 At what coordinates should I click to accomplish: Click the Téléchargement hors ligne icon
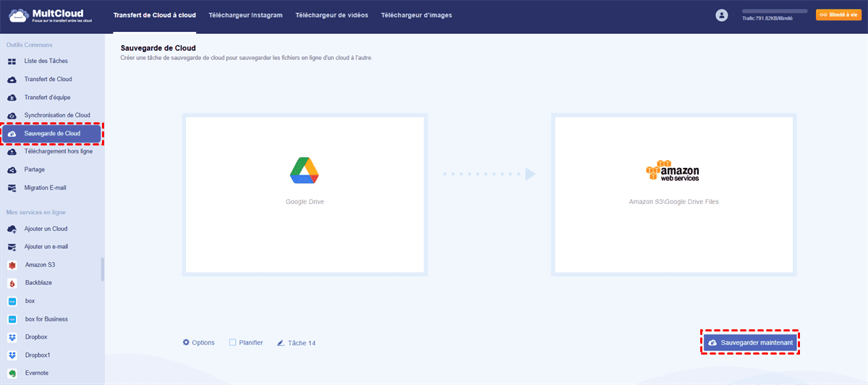point(12,152)
